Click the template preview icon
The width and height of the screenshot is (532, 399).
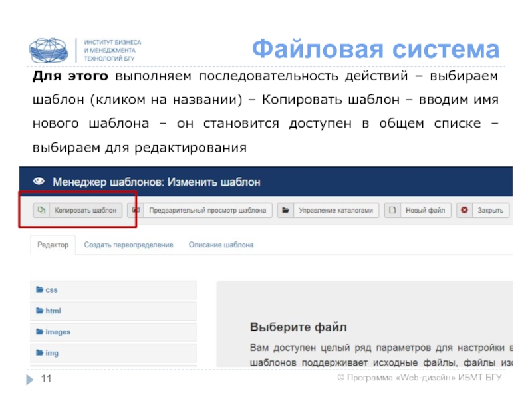click(x=136, y=210)
